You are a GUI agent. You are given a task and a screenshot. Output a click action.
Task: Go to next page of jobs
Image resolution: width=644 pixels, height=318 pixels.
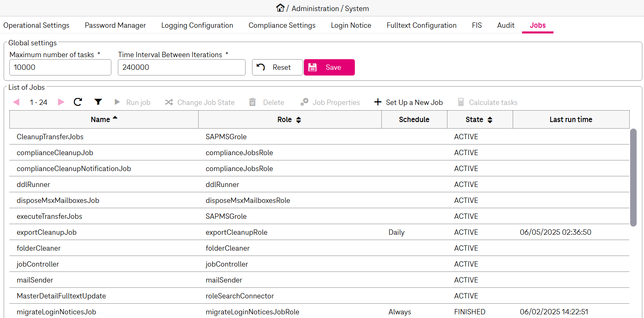click(x=61, y=102)
